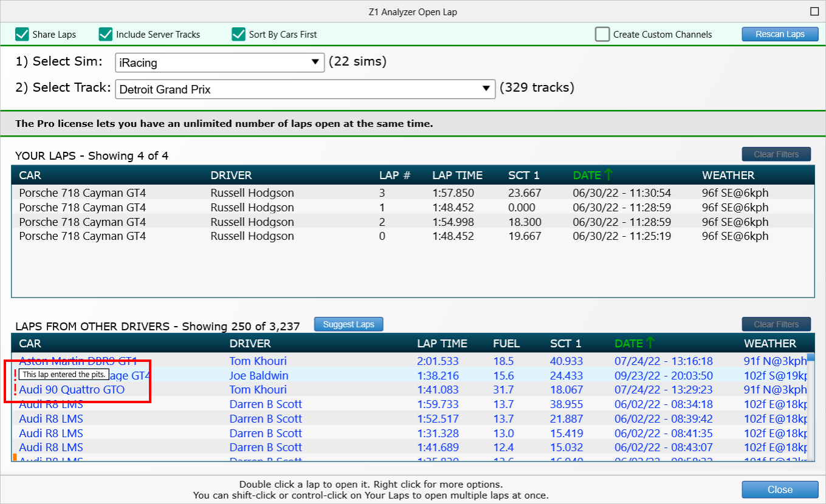Clear filters for Your Laps
Image resolution: width=826 pixels, height=504 pixels.
[776, 154]
